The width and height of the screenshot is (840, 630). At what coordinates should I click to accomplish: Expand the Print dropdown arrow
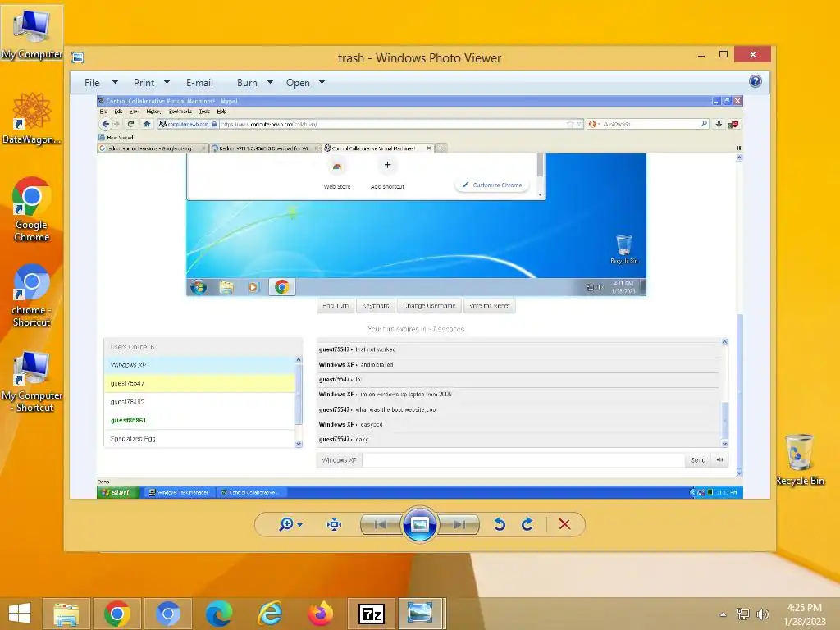[167, 83]
